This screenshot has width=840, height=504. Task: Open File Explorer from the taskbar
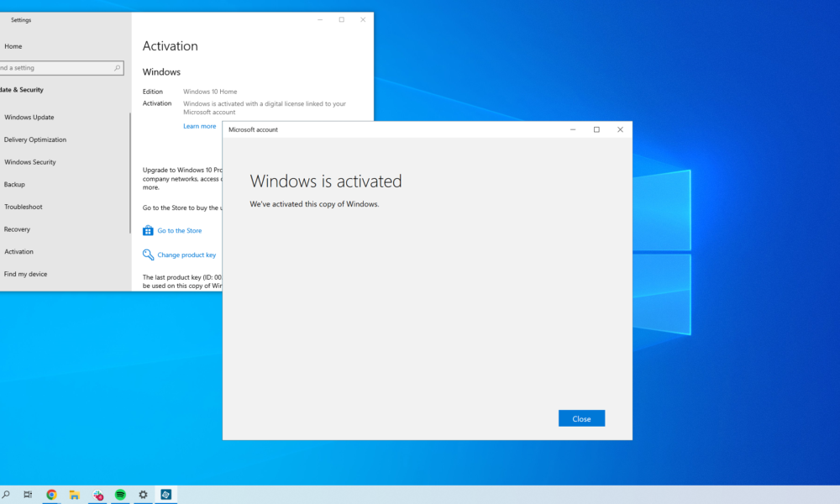coord(74,495)
